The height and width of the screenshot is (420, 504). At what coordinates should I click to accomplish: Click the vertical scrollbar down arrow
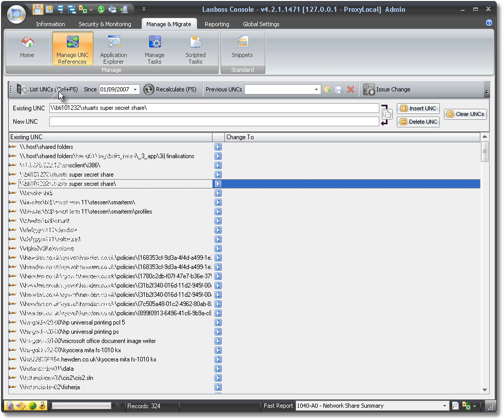tap(484, 390)
